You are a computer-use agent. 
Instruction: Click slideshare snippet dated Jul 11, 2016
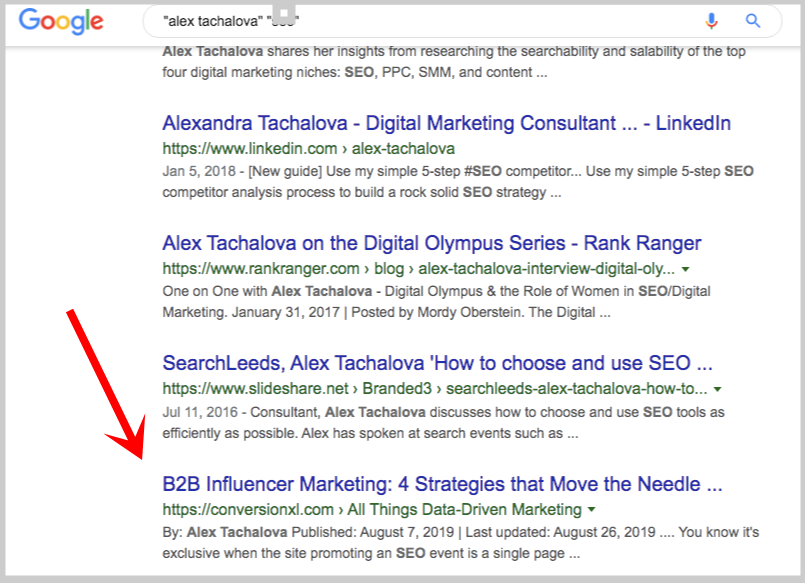click(444, 423)
